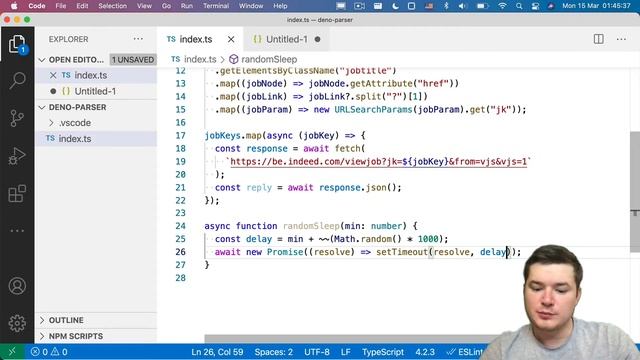Click line number 24 in gutter

click(180, 226)
